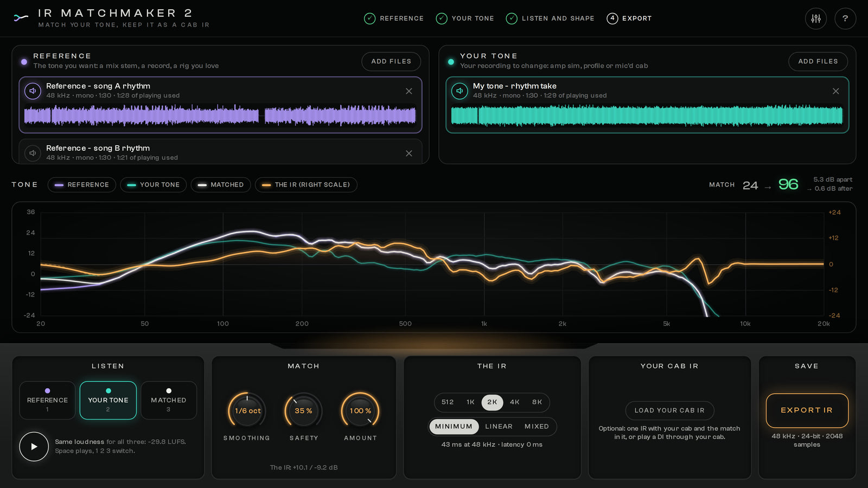The width and height of the screenshot is (868, 488).
Task: Toggle the Reference curve in tone graph
Action: tap(82, 185)
